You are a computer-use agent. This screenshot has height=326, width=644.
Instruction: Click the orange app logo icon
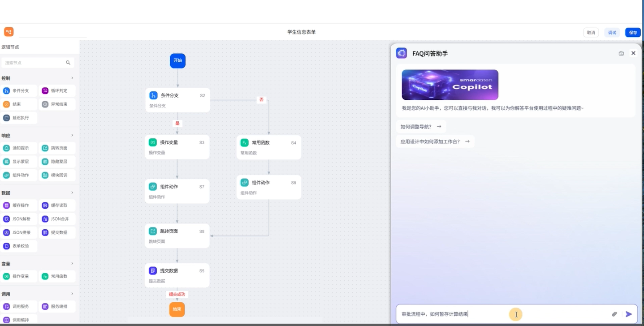(9, 32)
